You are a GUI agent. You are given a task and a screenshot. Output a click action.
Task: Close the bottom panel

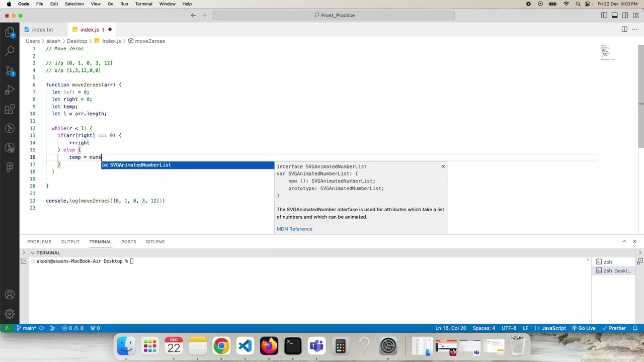(634, 242)
